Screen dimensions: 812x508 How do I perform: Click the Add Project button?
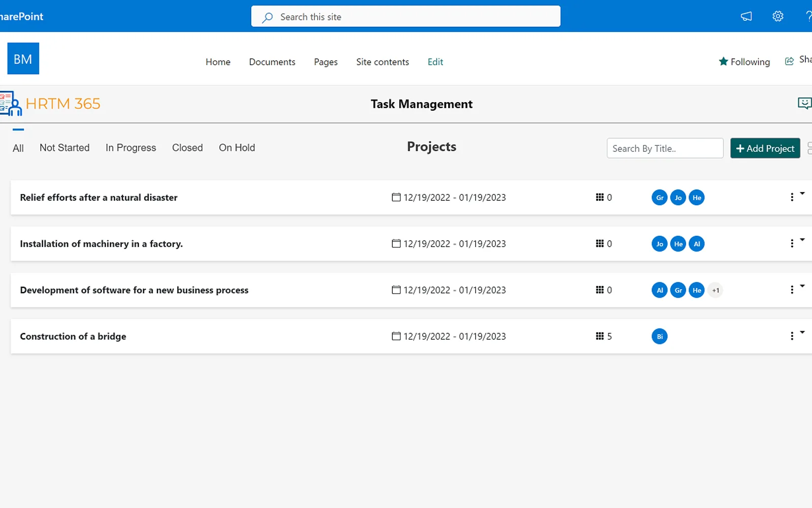(x=765, y=148)
